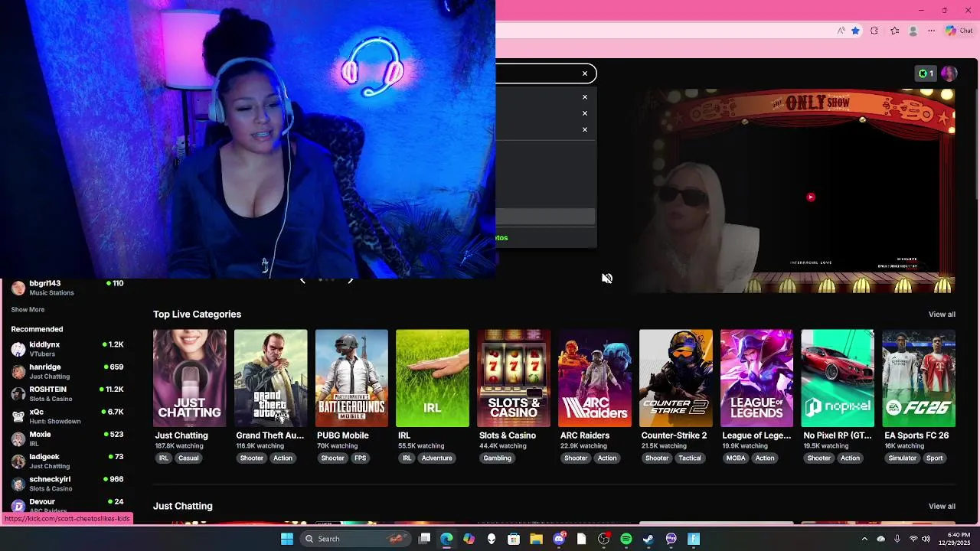Open Task View from the taskbar
This screenshot has height=551, width=980.
click(x=425, y=539)
